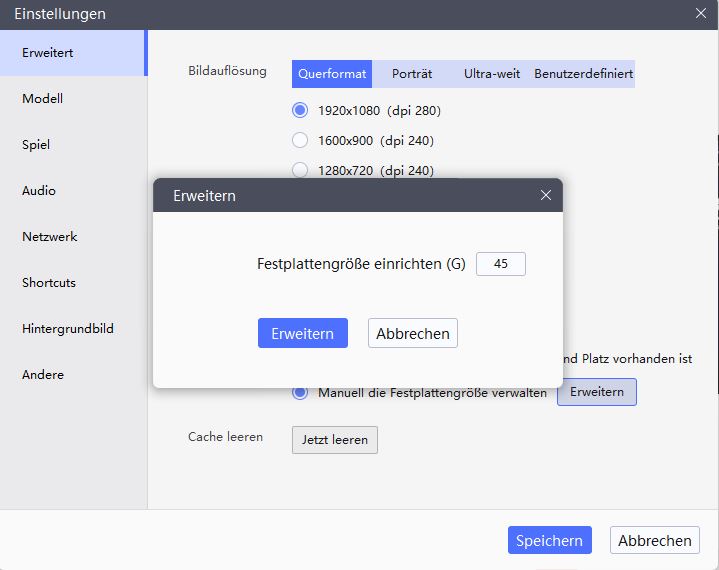Confirm with the blue Erweitern dialog button

coord(303,333)
